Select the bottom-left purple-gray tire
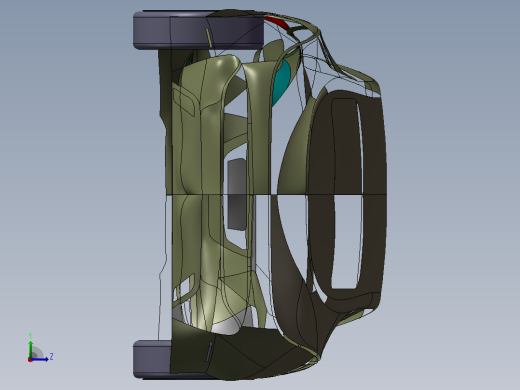 152,359
